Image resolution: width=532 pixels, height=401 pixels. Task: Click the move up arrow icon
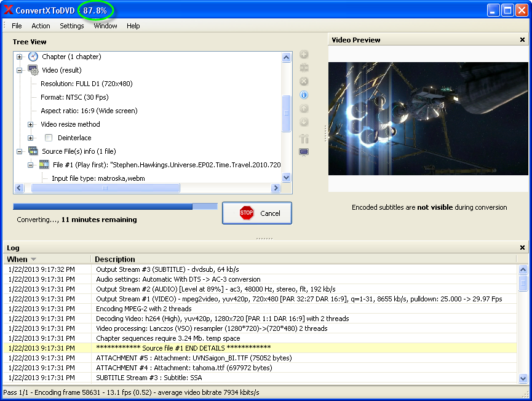[x=304, y=109]
